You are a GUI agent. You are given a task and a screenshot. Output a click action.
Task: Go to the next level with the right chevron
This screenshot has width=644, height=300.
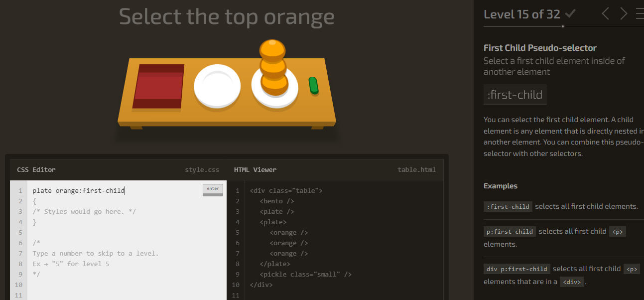pos(623,14)
